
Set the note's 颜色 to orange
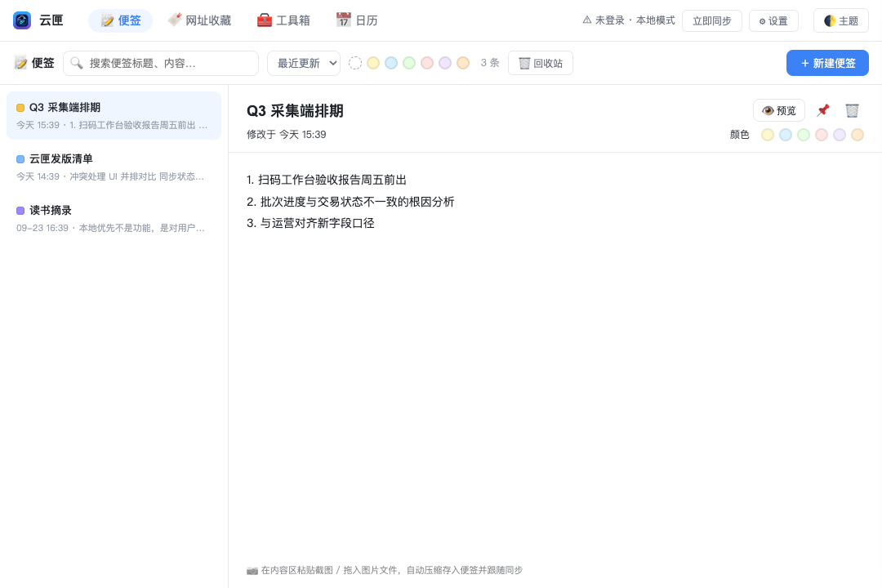[857, 135]
